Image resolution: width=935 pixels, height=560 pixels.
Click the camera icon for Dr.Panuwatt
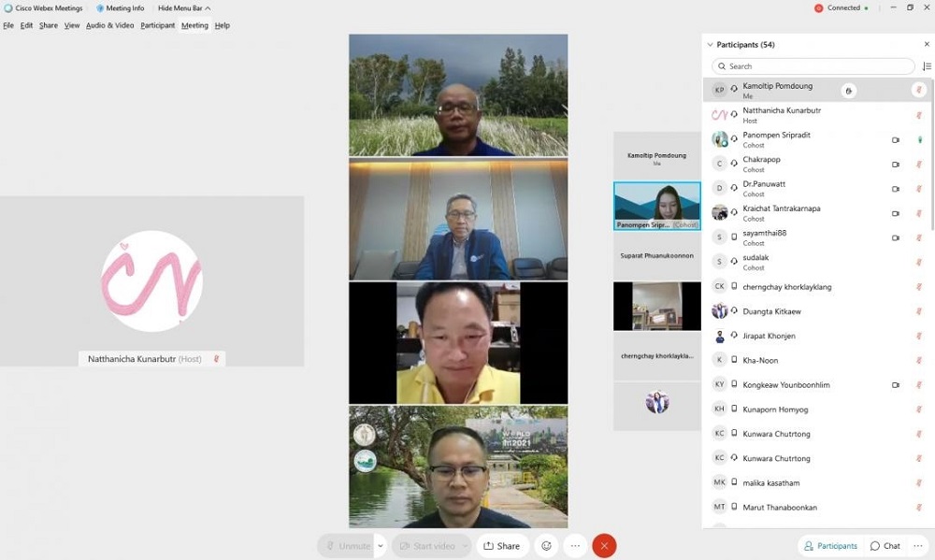coord(895,189)
